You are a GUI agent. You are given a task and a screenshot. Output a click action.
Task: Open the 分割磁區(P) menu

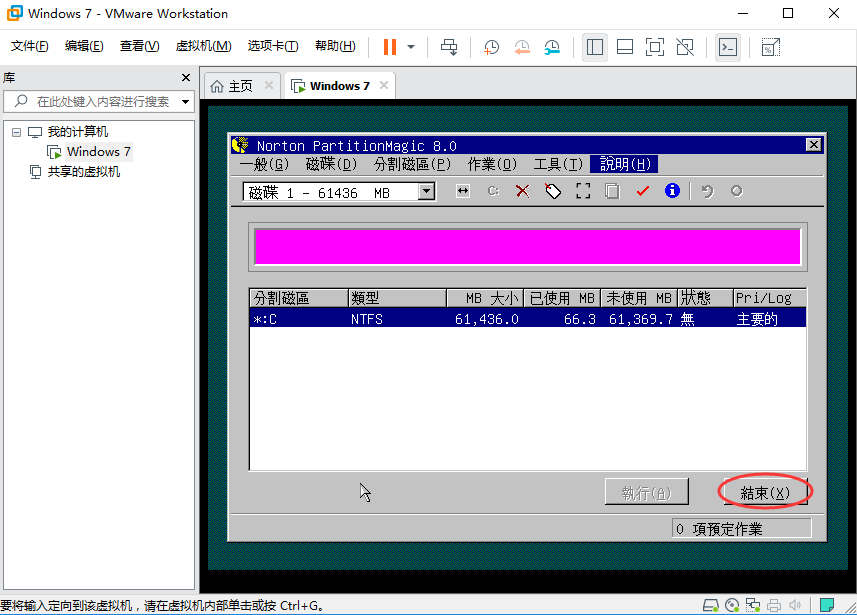(x=412, y=164)
